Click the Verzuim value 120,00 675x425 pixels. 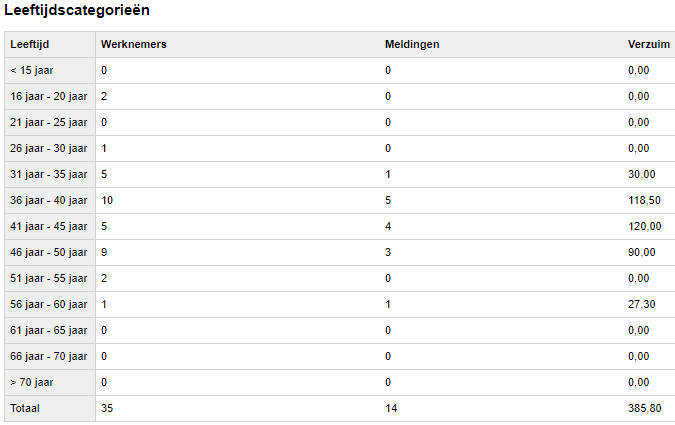(645, 226)
